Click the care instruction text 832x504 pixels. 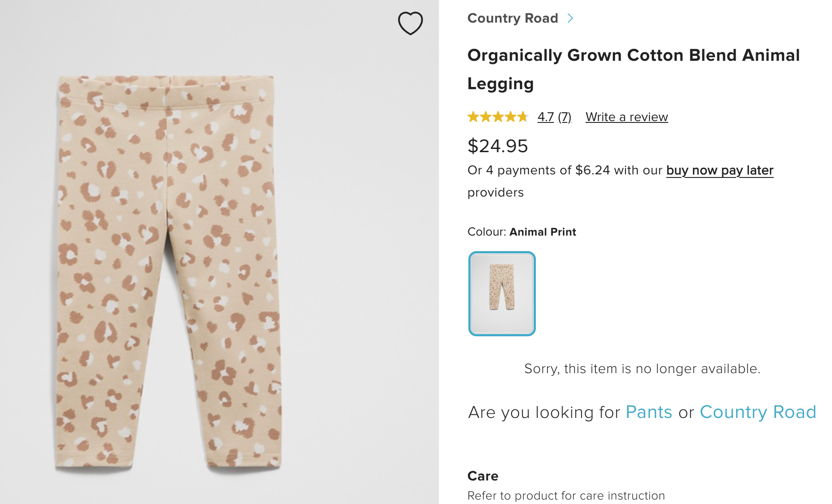(566, 496)
